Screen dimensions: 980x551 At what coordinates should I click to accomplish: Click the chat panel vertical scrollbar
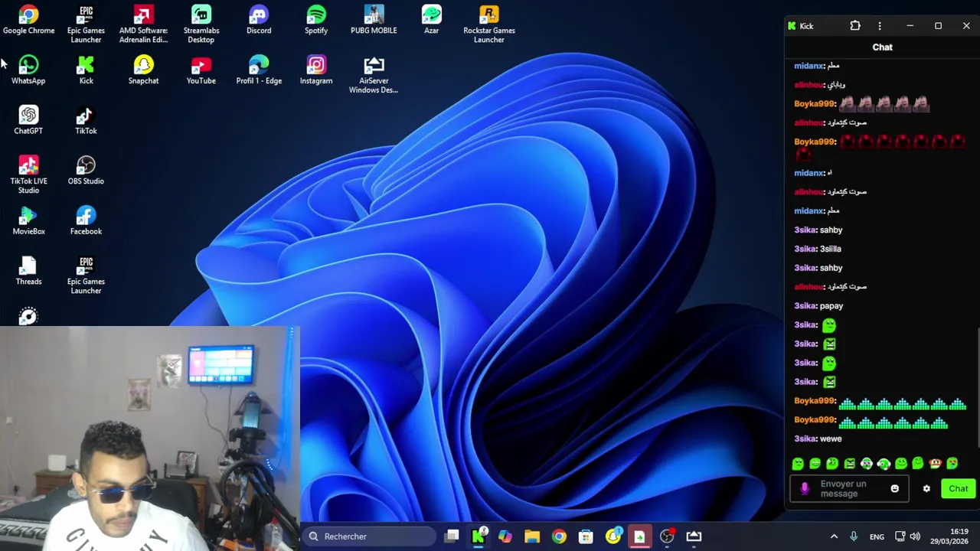click(x=978, y=386)
